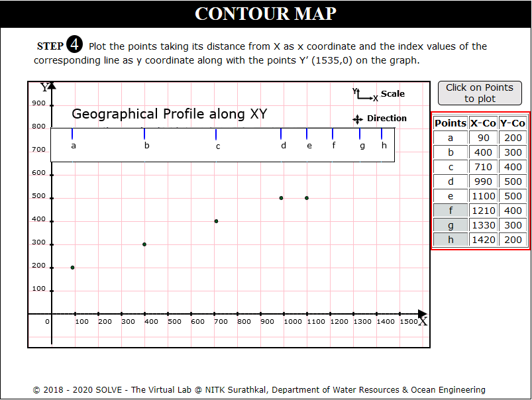The height and width of the screenshot is (400, 532).
Task: Click the CONTOUR MAP title bar
Action: [x=266, y=14]
